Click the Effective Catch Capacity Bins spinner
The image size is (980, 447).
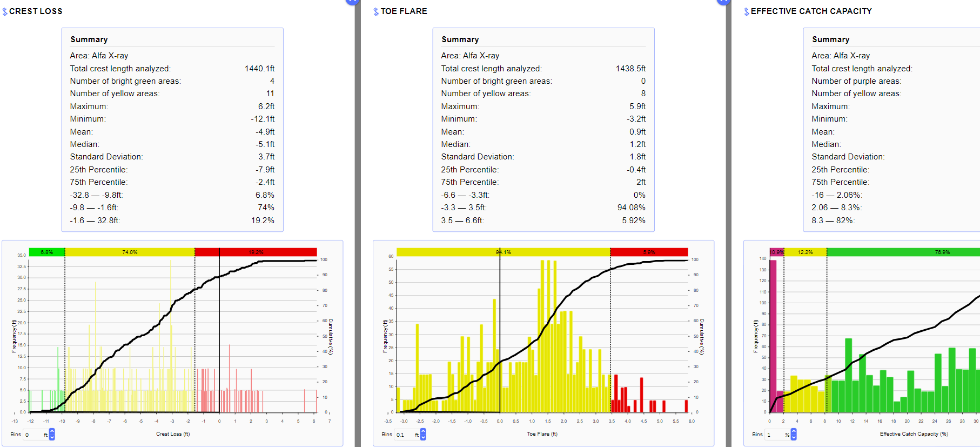pyautogui.click(x=794, y=435)
